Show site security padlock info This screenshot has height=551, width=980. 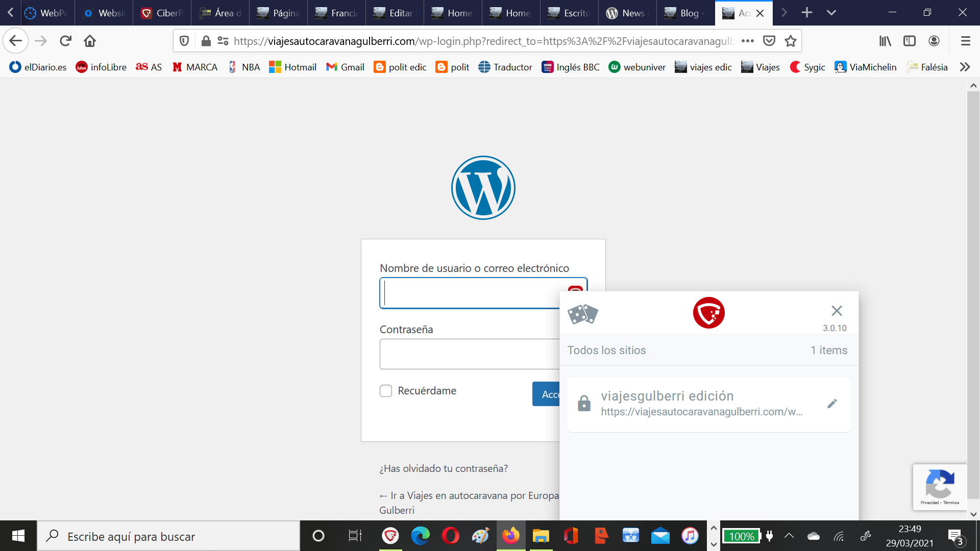pyautogui.click(x=206, y=41)
